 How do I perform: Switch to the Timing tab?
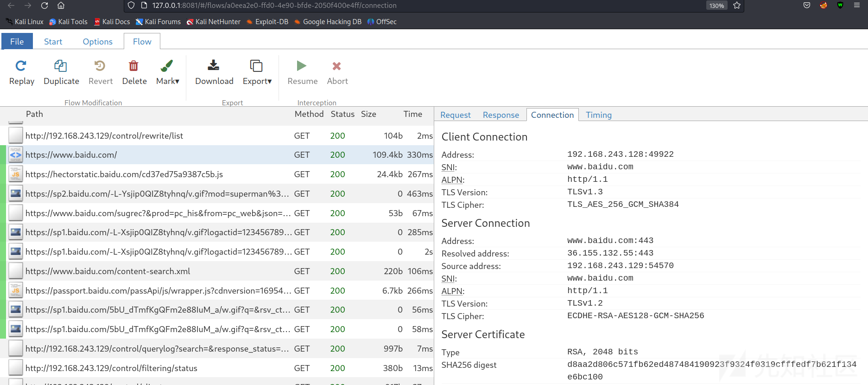coord(598,115)
